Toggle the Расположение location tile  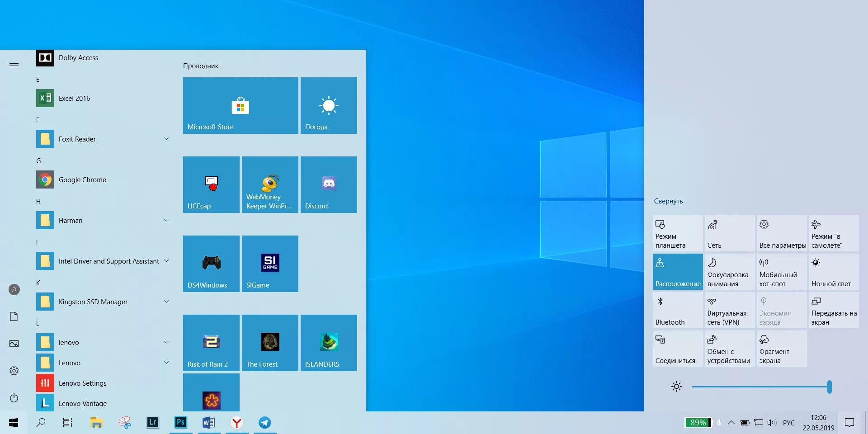point(678,272)
